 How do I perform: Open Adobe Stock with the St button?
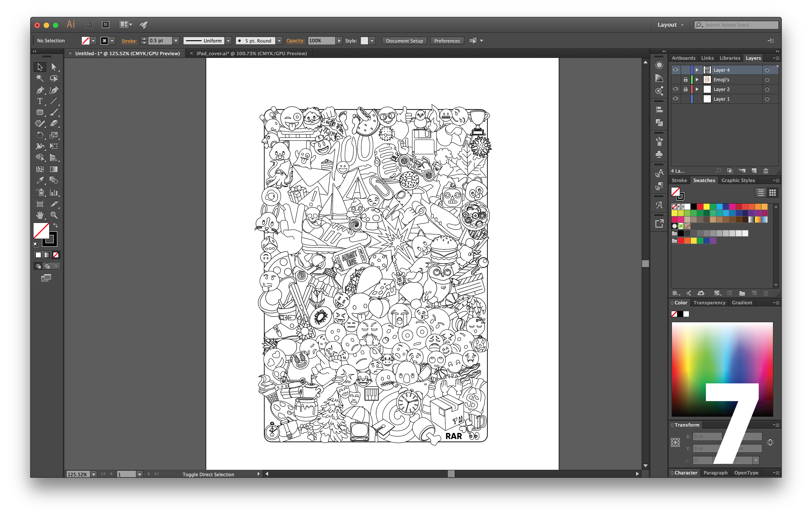106,25
